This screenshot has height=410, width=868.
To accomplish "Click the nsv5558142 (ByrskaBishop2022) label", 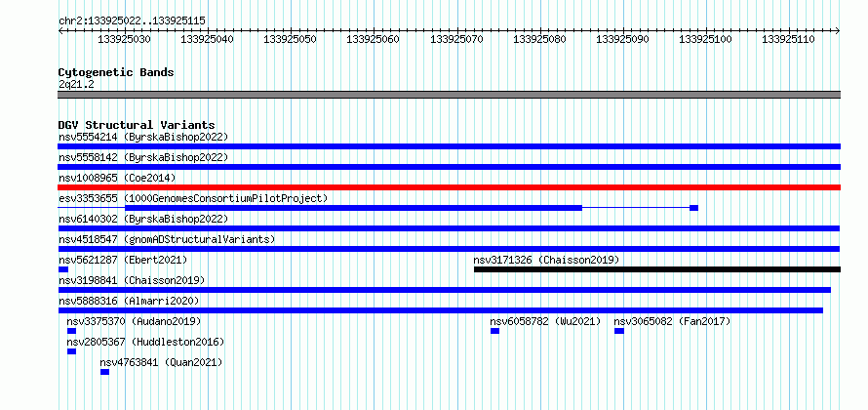I will (143, 157).
